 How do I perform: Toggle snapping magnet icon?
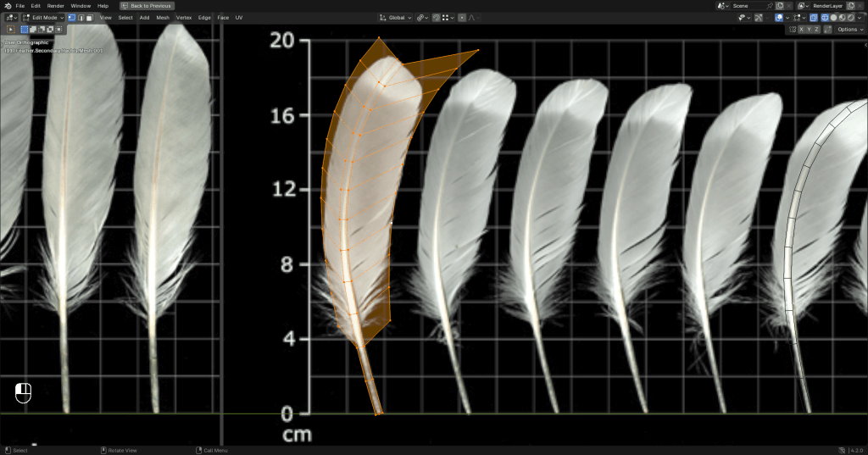coord(436,17)
